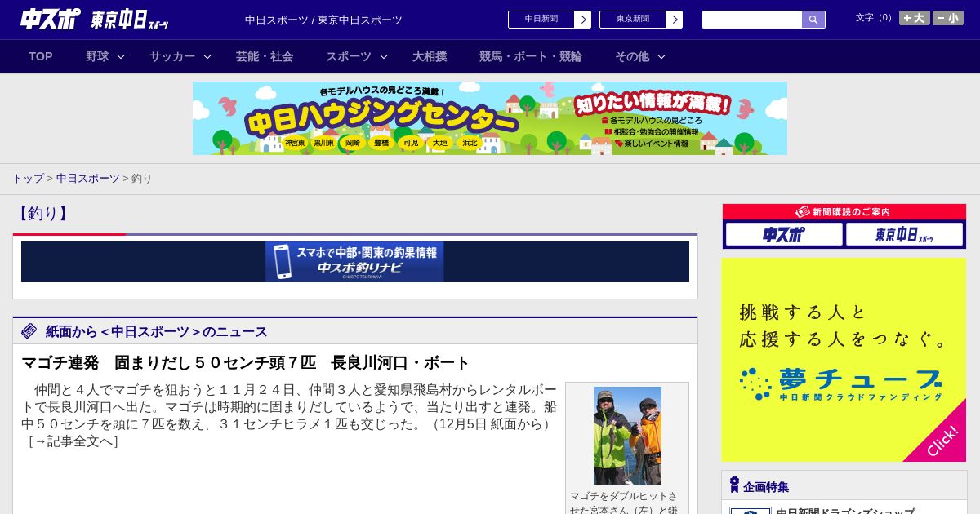The height and width of the screenshot is (514, 980).
Task: Click the Chunichi Sports logo in the header
Action: point(51,19)
